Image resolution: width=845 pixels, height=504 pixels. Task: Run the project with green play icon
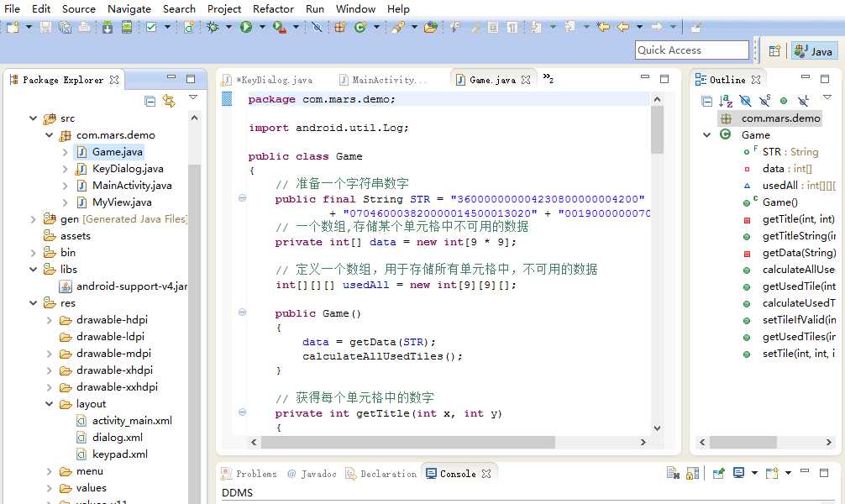(246, 26)
